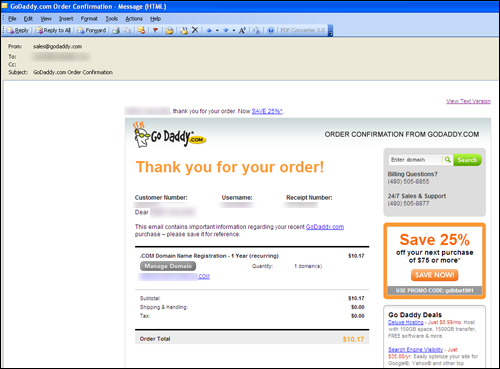Go to previous item blue arrow
500x369 pixels.
click(209, 30)
